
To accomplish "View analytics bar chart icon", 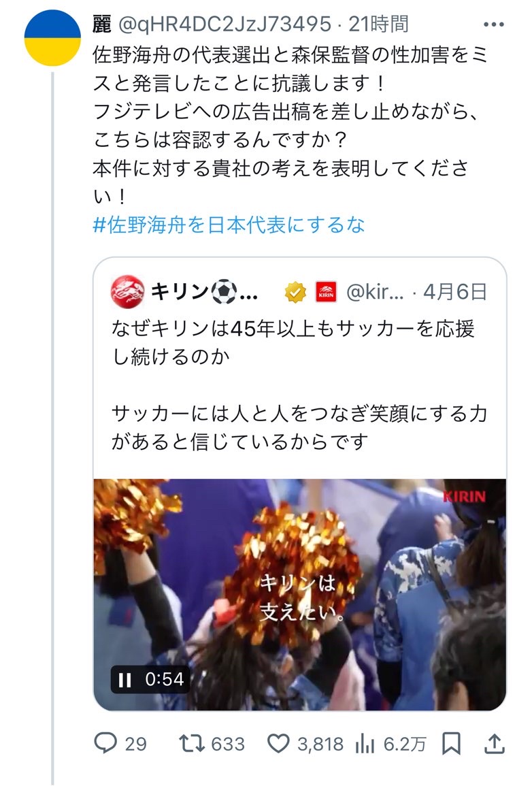I will (365, 744).
